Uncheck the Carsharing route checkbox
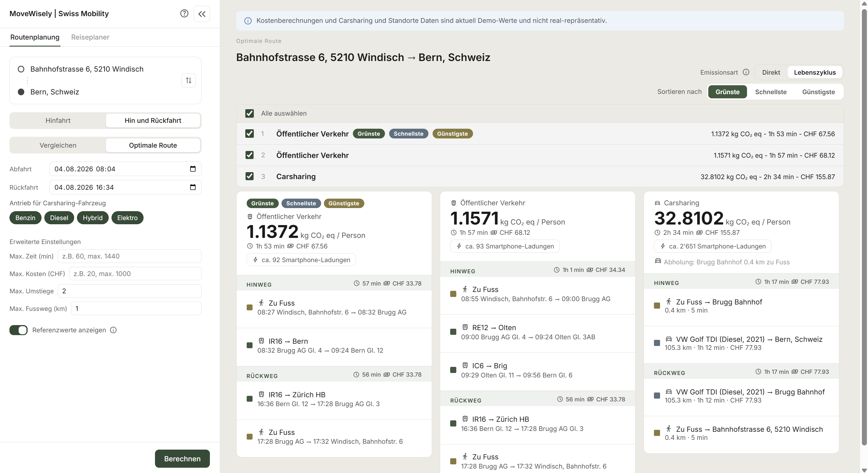This screenshot has width=868, height=473. pos(249,176)
